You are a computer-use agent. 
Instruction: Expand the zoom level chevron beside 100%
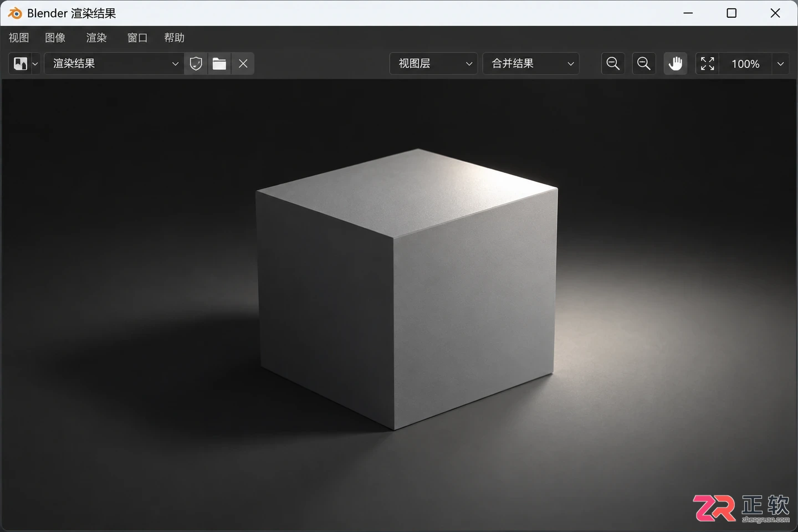780,64
